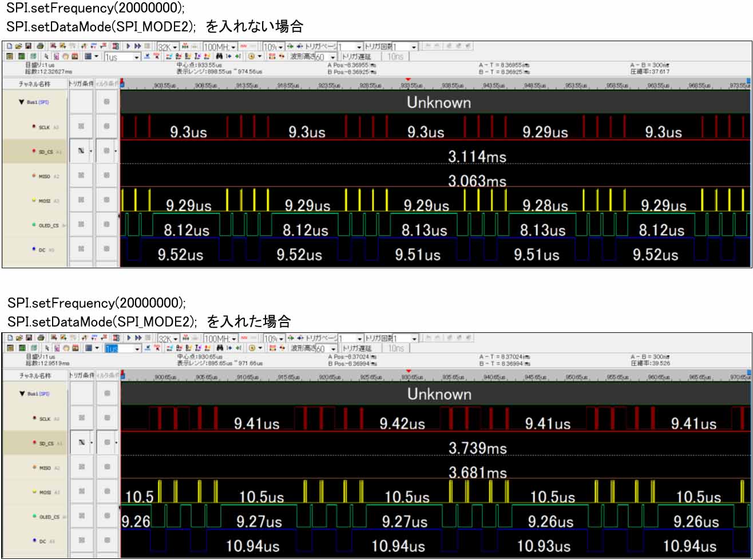Click the highlighted 1us time scale field, lower window

(122, 349)
